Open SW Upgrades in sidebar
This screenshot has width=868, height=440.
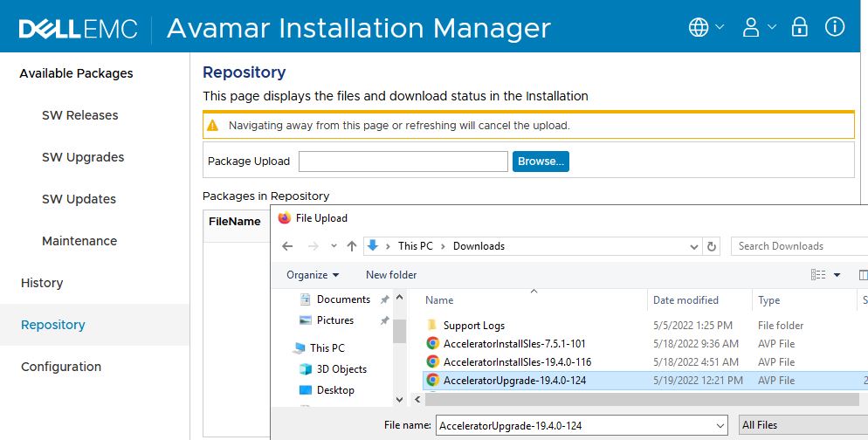click(x=83, y=157)
